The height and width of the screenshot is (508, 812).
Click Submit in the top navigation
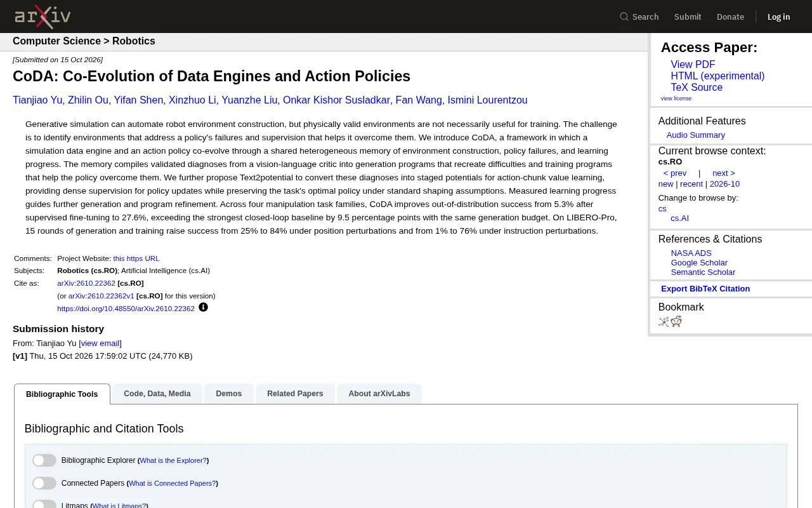click(x=688, y=17)
